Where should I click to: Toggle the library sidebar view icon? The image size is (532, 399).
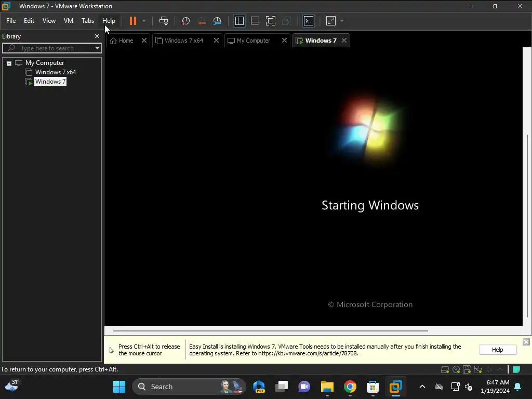pyautogui.click(x=239, y=21)
